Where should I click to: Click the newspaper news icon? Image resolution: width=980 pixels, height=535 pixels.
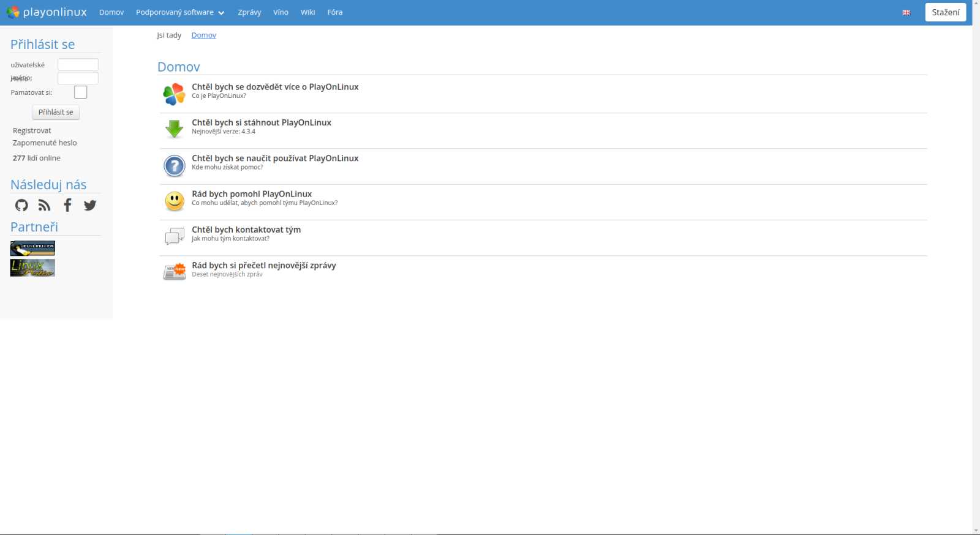point(175,272)
